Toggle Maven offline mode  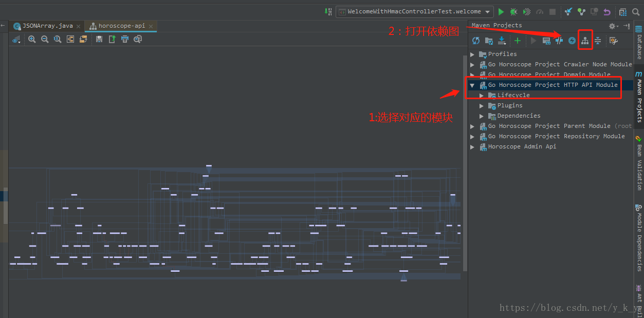(x=559, y=41)
